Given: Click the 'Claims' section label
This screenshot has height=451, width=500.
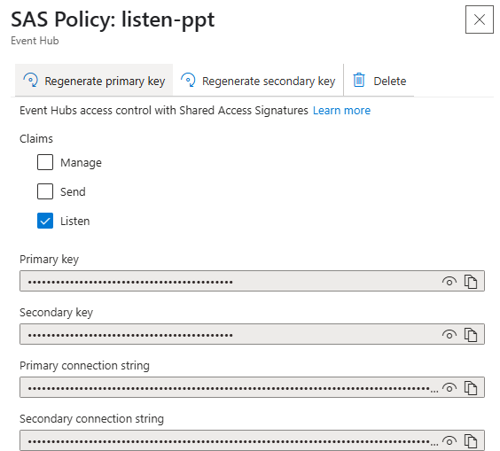Looking at the screenshot, I should (36, 139).
